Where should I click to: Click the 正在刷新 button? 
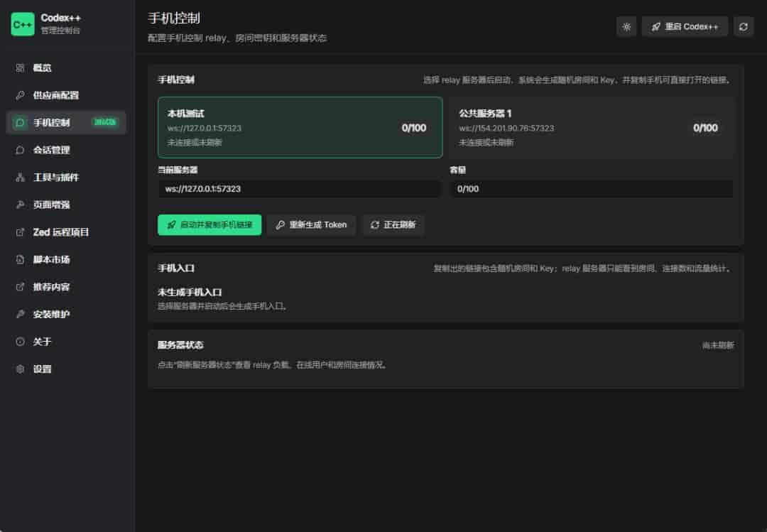point(393,225)
